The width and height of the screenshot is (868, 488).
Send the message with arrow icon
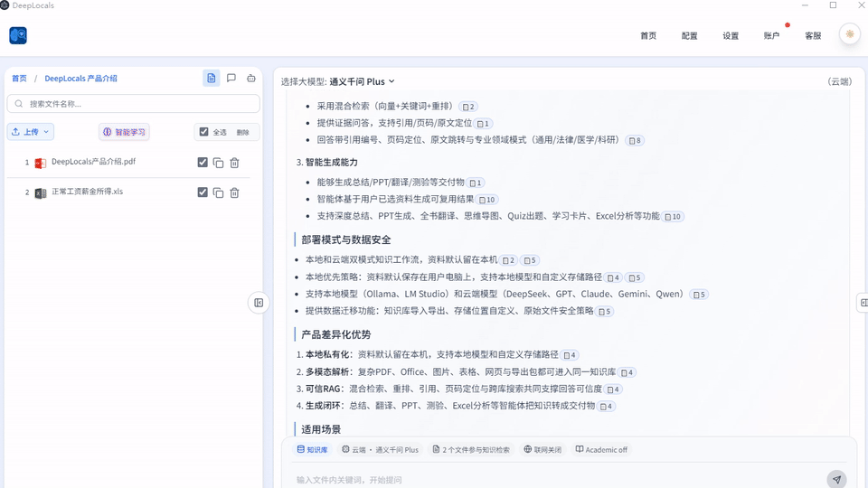(x=836, y=479)
